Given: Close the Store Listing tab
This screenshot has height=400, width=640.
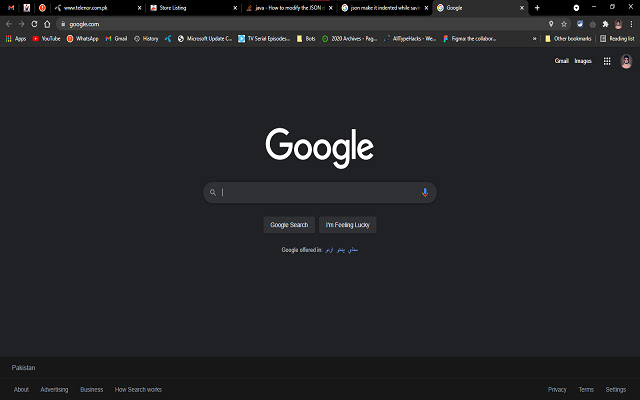Looking at the screenshot, I should click(x=235, y=8).
